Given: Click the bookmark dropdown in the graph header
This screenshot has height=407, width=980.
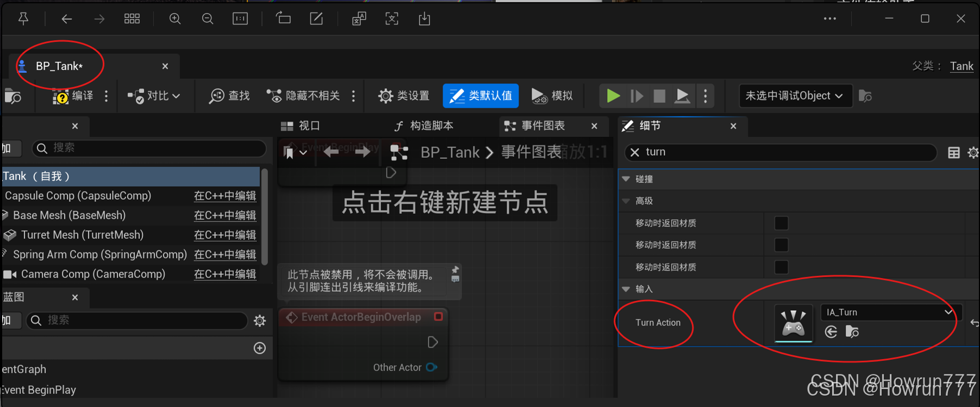Looking at the screenshot, I should [x=296, y=153].
